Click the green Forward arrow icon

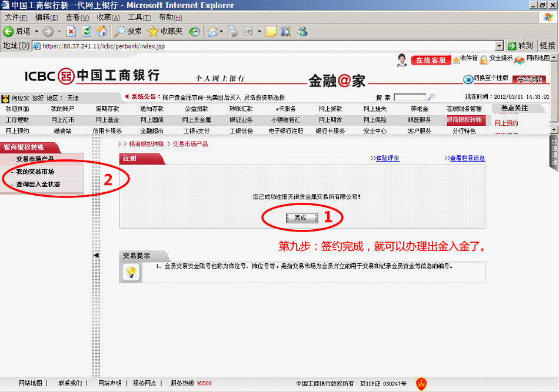coord(48,32)
